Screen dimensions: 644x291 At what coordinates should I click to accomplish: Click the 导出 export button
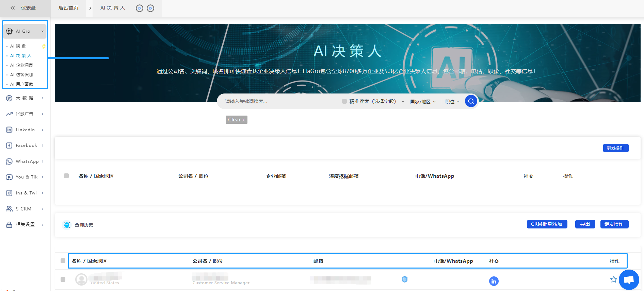tap(585, 224)
